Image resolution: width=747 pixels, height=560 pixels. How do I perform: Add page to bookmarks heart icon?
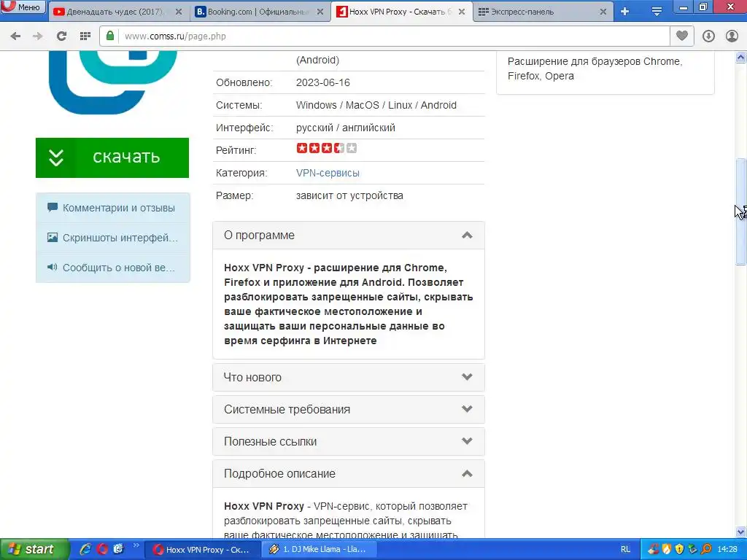coord(682,36)
